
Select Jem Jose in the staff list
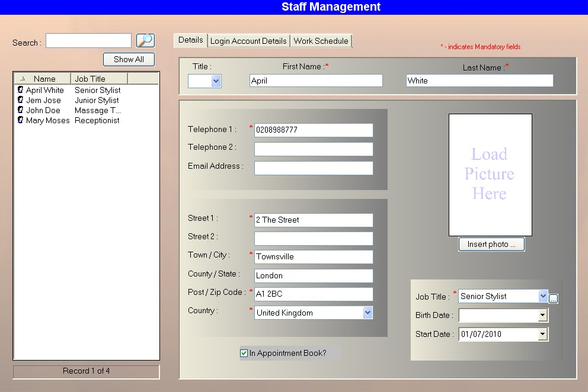coord(43,100)
